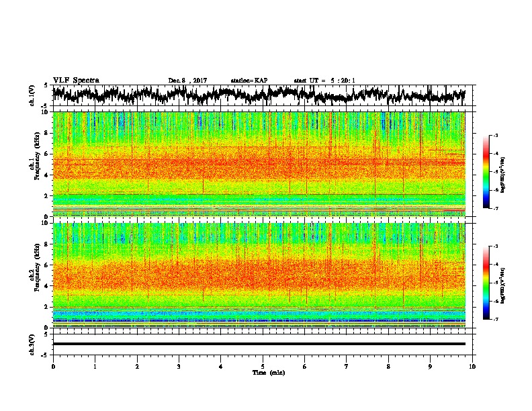Click the "8" minute tick label
The image size is (532, 411).
pyautogui.click(x=388, y=367)
